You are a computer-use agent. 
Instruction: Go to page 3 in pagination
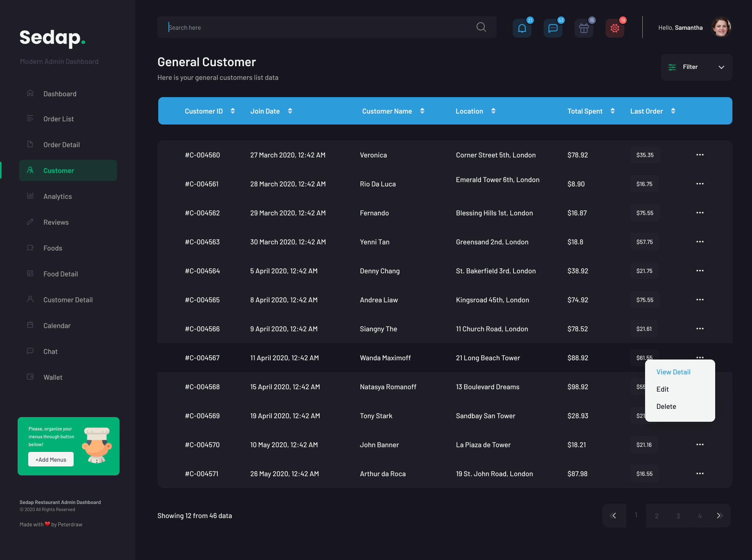click(678, 516)
